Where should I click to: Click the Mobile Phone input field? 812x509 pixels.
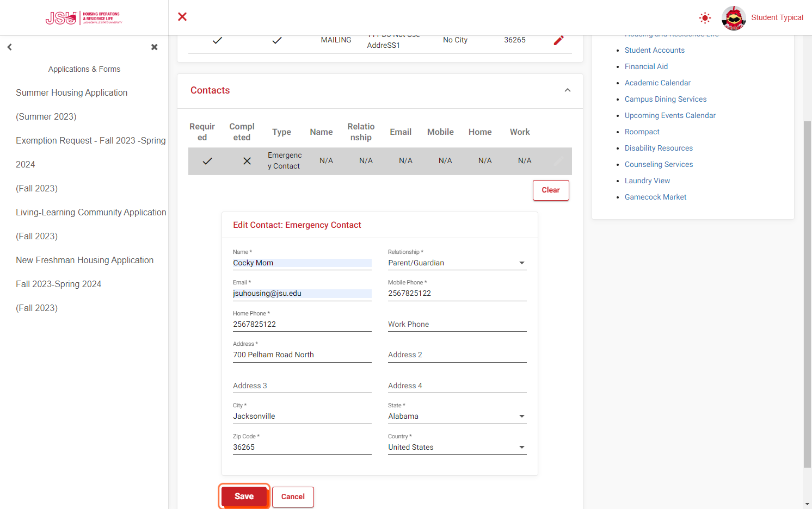point(457,294)
